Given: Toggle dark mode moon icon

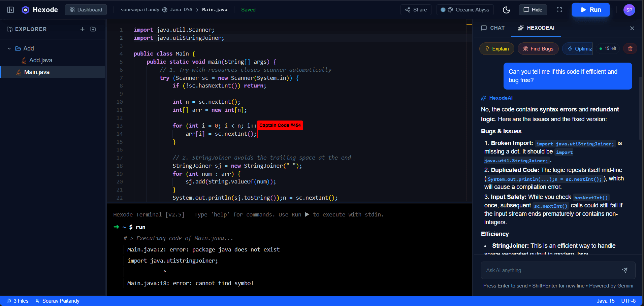Looking at the screenshot, I should click(x=506, y=10).
